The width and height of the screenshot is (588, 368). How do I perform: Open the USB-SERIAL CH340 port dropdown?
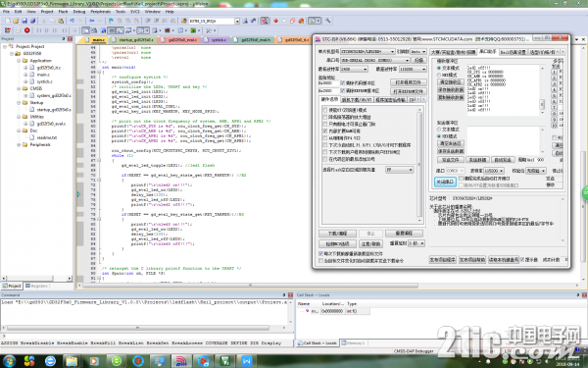point(375,60)
